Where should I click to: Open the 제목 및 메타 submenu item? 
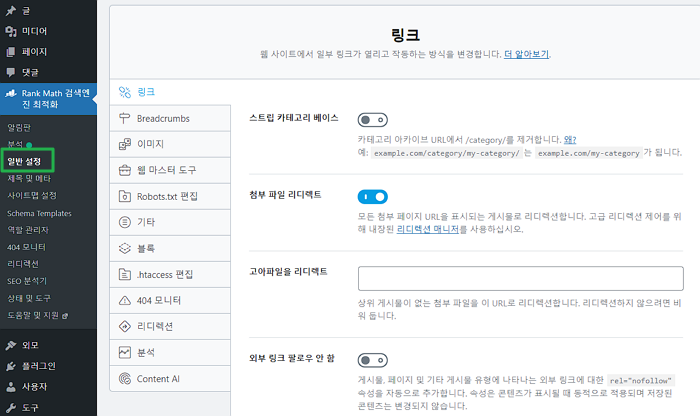(29, 179)
